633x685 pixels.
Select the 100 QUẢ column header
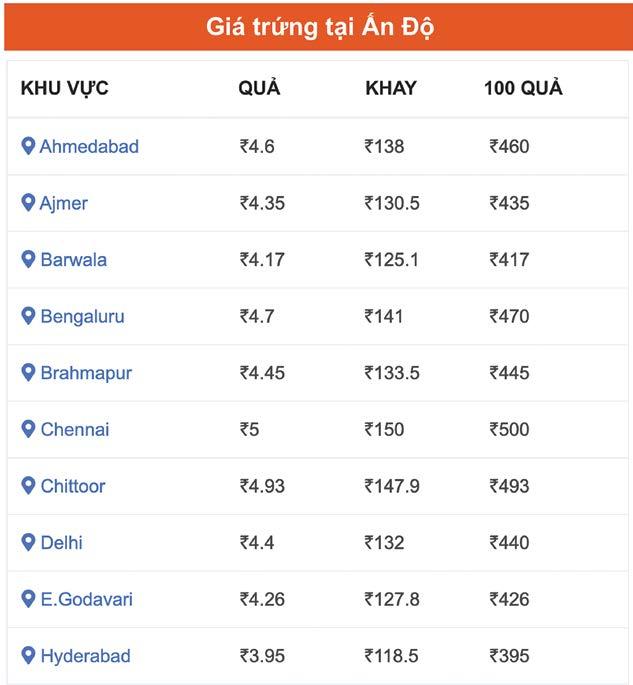(523, 88)
